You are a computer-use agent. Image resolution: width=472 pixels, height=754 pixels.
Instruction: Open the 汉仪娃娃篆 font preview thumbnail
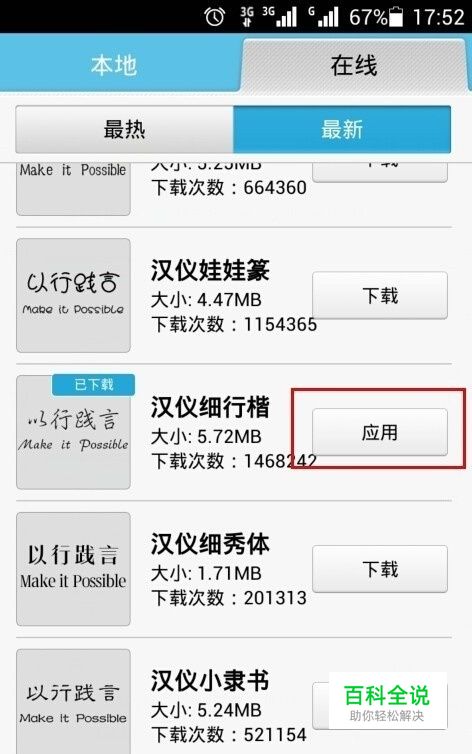pyautogui.click(x=73, y=295)
